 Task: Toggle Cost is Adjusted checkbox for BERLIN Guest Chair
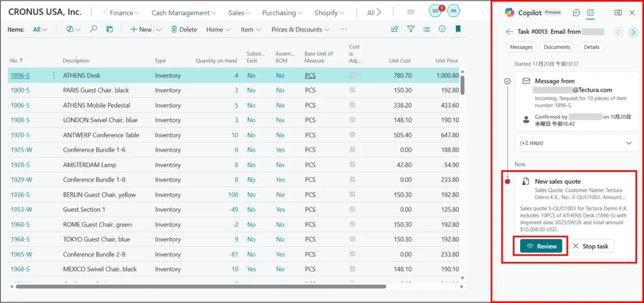tap(352, 195)
